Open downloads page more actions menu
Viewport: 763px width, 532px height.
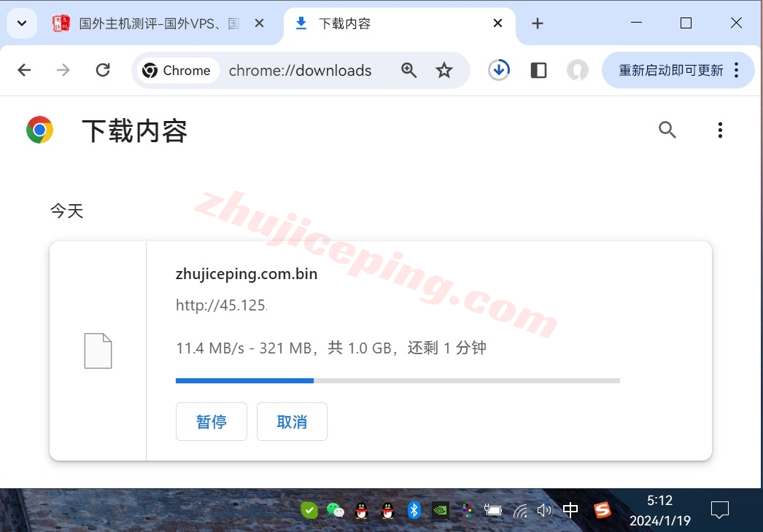(x=720, y=130)
